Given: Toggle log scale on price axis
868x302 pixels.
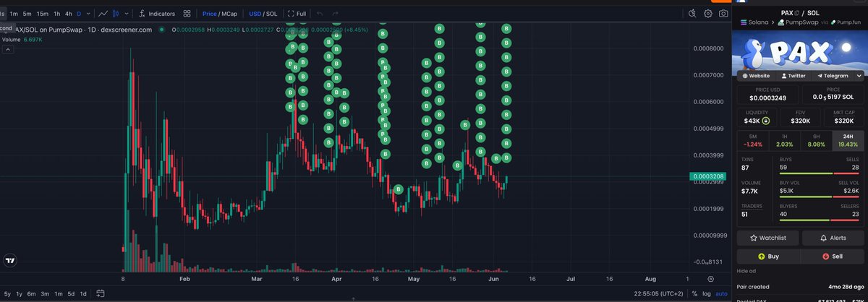Looking at the screenshot, I should [706, 293].
